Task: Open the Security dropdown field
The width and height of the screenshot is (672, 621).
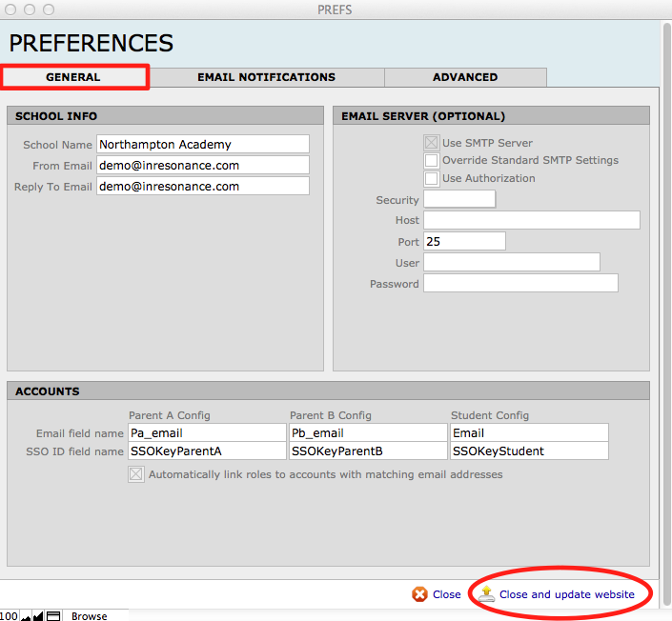Action: click(459, 199)
